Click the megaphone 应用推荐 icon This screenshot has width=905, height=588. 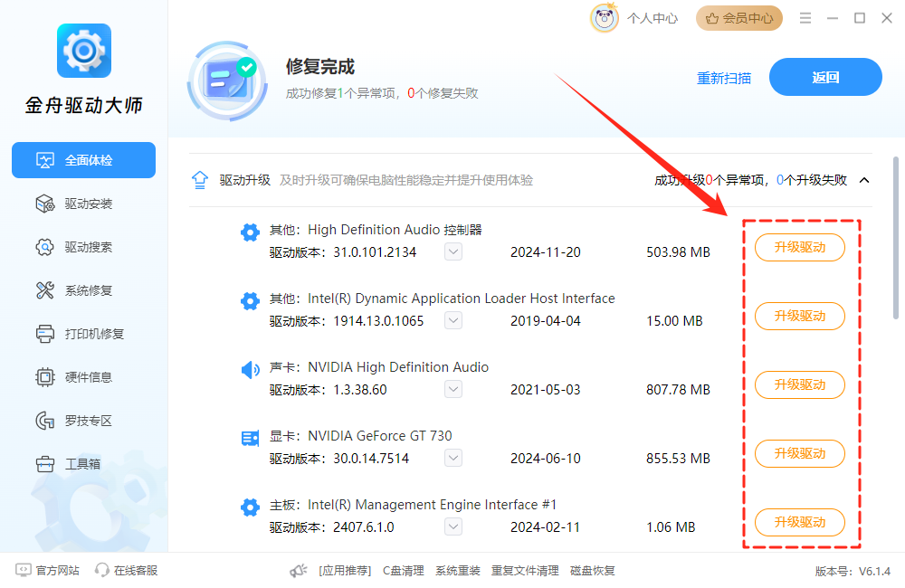click(x=299, y=571)
